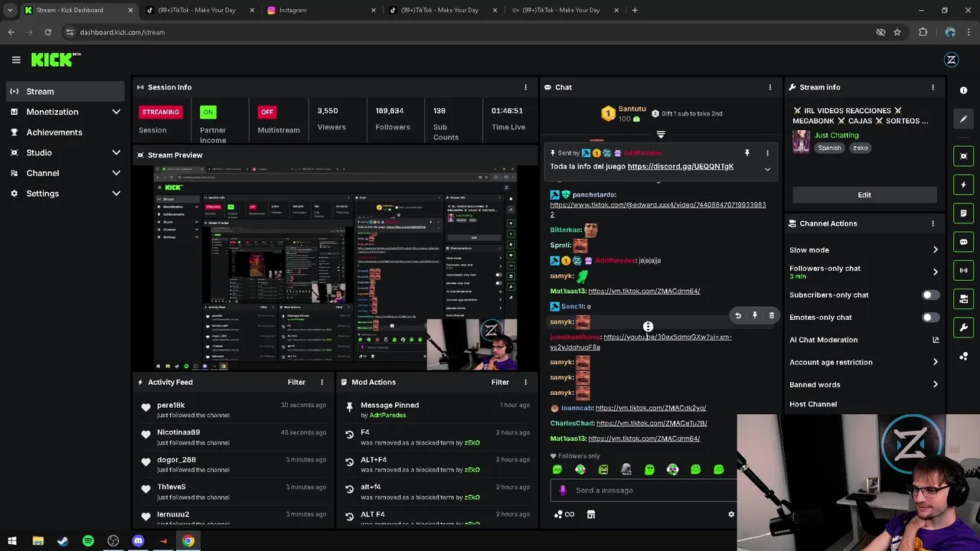The width and height of the screenshot is (980, 551).
Task: Open Slow mode options arrow
Action: pyautogui.click(x=935, y=250)
